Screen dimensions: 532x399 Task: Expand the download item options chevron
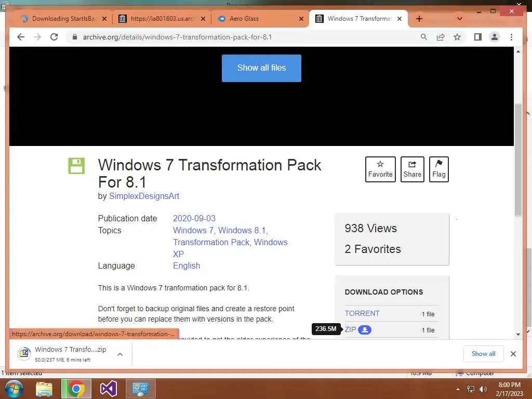120,354
